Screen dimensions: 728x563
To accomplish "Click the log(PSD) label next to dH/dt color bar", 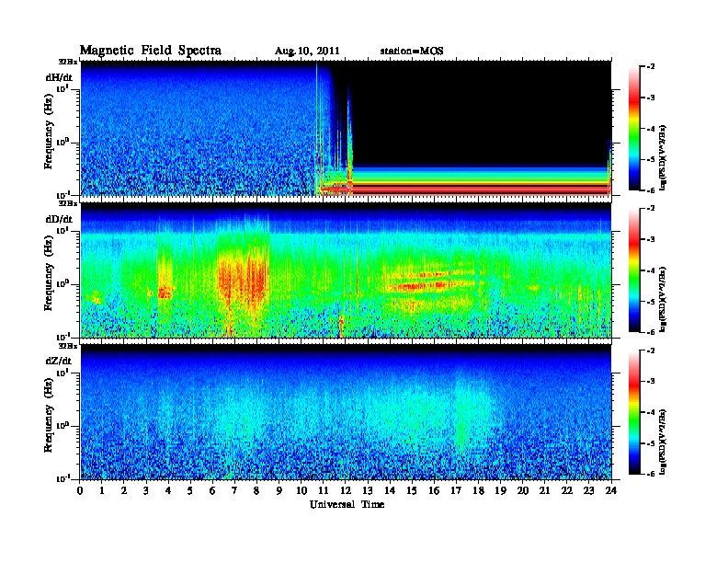I will (x=663, y=157).
